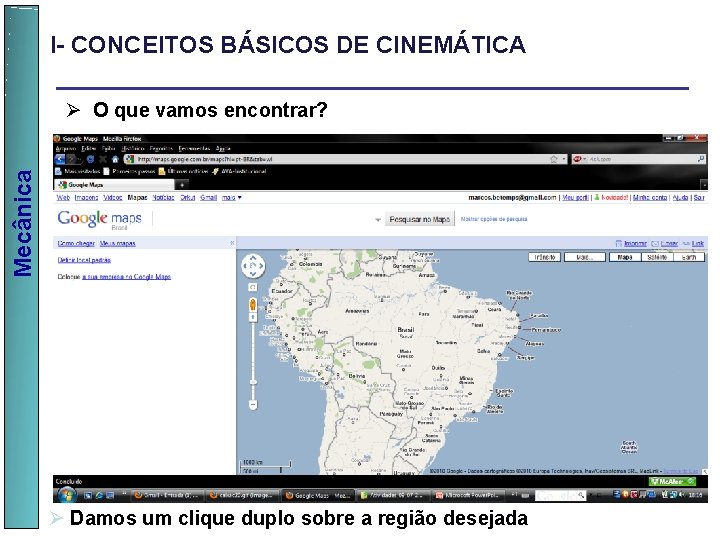Open the Ajuda menu in Firefox
Viewport: 720px width, 540px height.
223,149
